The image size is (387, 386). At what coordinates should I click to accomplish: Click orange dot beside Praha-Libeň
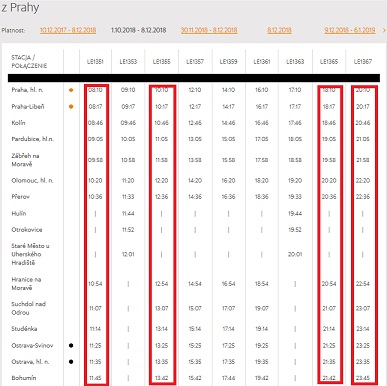pos(71,107)
